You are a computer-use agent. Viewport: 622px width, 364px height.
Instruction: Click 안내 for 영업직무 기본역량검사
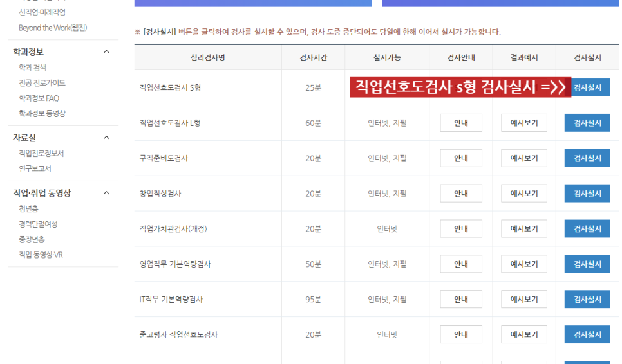pyautogui.click(x=461, y=264)
